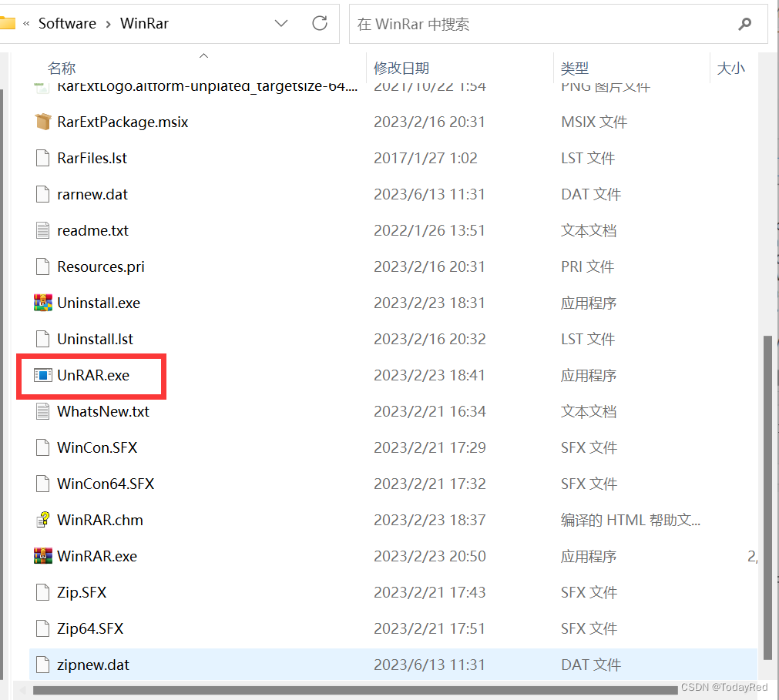Open the WinRAR.exe application icon

(43, 556)
